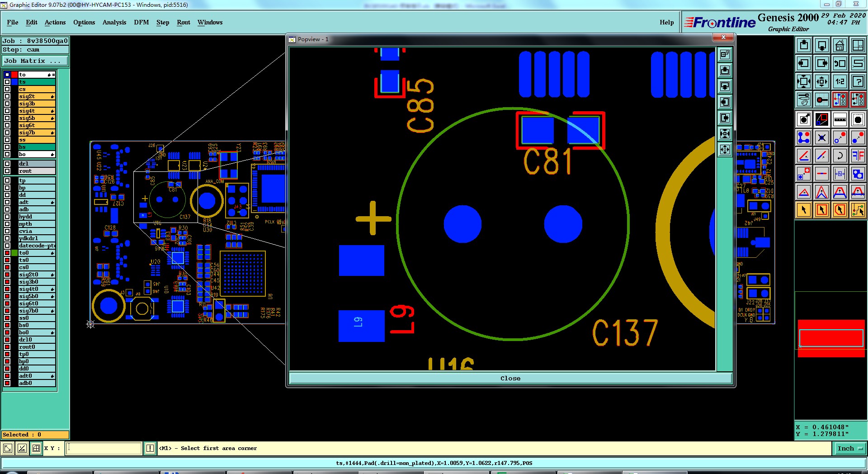Screen dimensions: 868x474
Task: Select the measure ruler tool icon
Action: (x=840, y=119)
